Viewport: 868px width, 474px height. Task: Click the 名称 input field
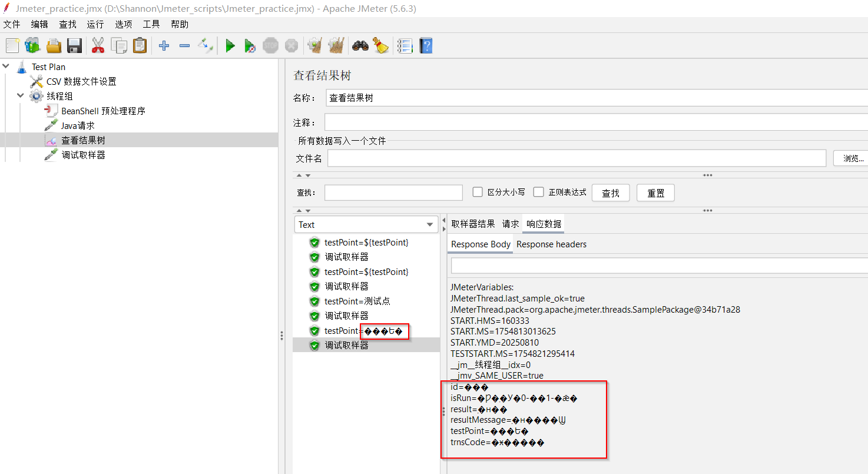[x=597, y=98]
